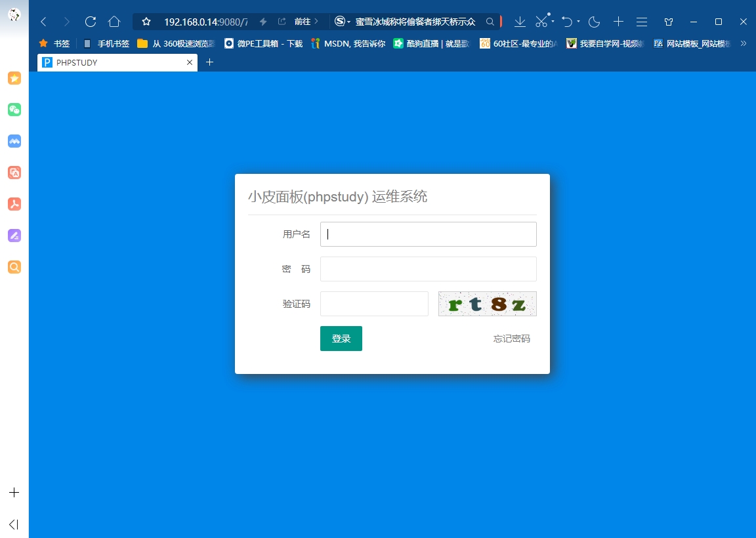Reload the current page
756x538 pixels.
(x=90, y=22)
